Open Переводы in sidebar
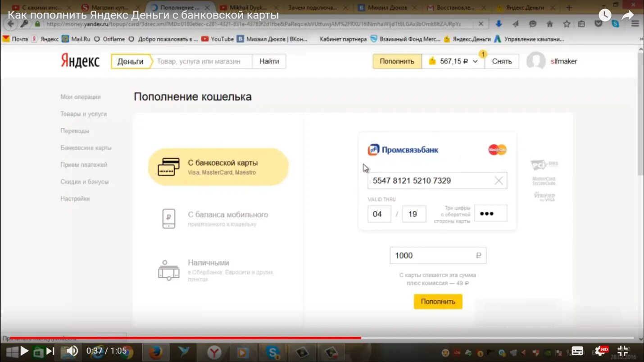644x362 pixels. 75,131
